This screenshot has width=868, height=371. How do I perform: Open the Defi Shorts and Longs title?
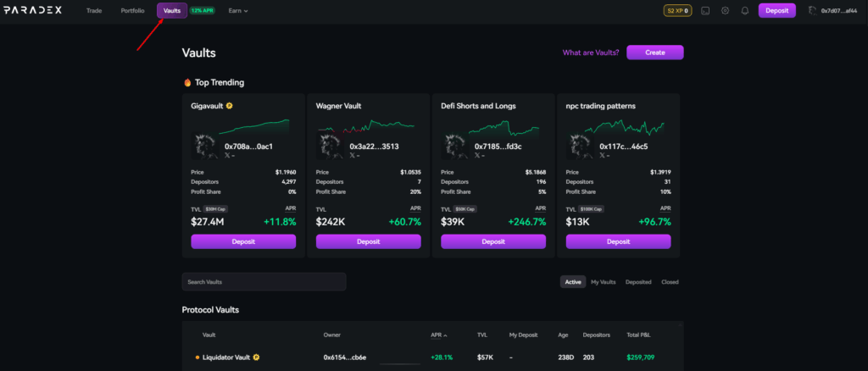tap(479, 106)
